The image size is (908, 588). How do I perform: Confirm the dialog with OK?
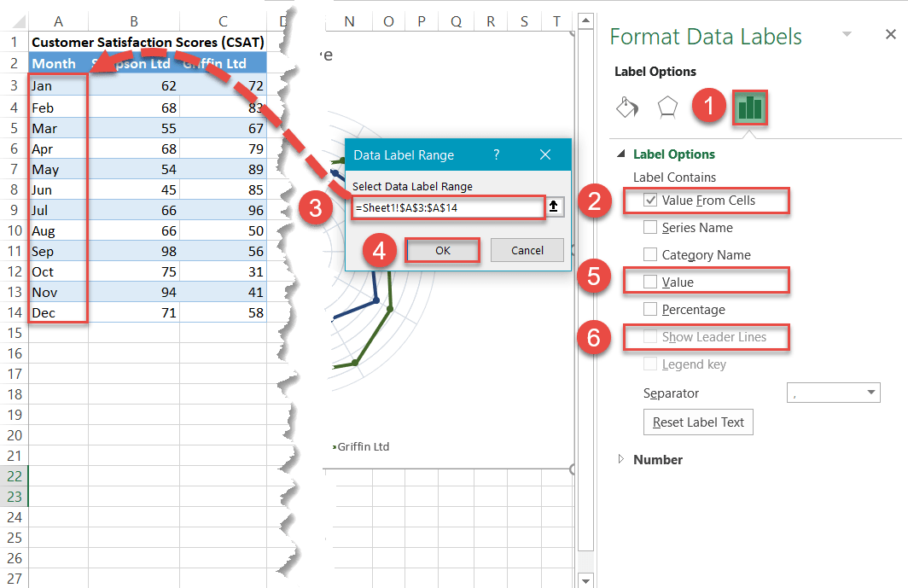[x=442, y=250]
